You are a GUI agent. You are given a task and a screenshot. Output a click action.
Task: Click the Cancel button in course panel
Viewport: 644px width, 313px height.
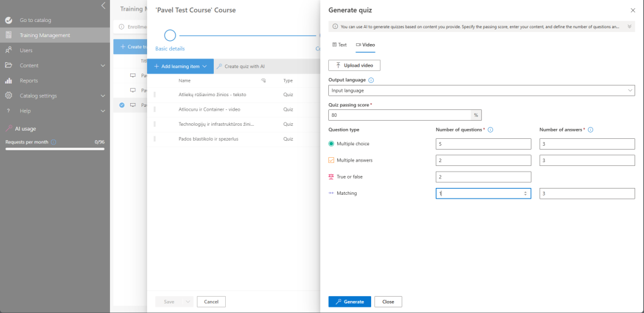[211, 302]
